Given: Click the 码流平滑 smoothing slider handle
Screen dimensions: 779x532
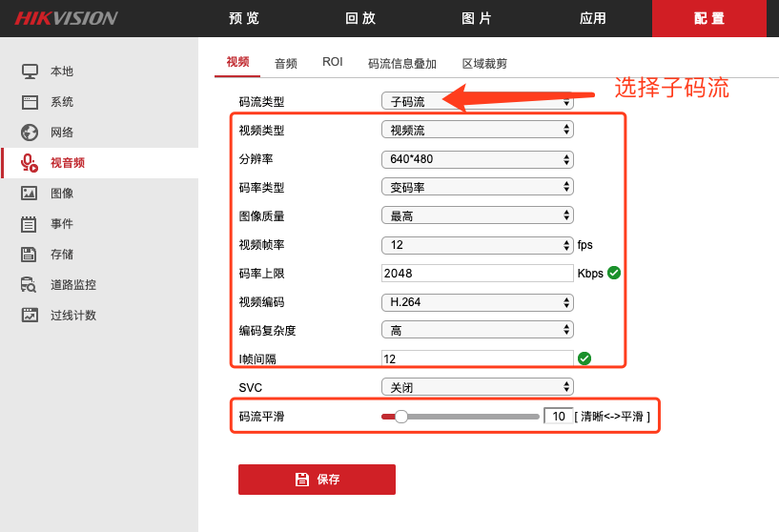Looking at the screenshot, I should (x=401, y=417).
